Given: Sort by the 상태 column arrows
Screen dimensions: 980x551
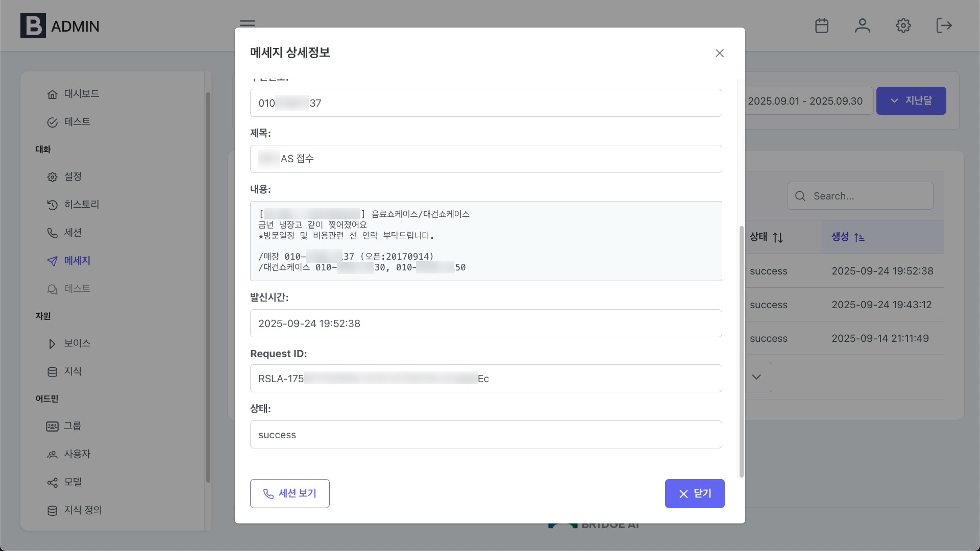Looking at the screenshot, I should pyautogui.click(x=777, y=237).
